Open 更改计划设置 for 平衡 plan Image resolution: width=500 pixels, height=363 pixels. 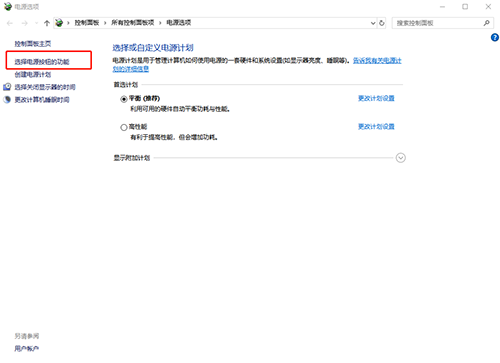(x=376, y=98)
